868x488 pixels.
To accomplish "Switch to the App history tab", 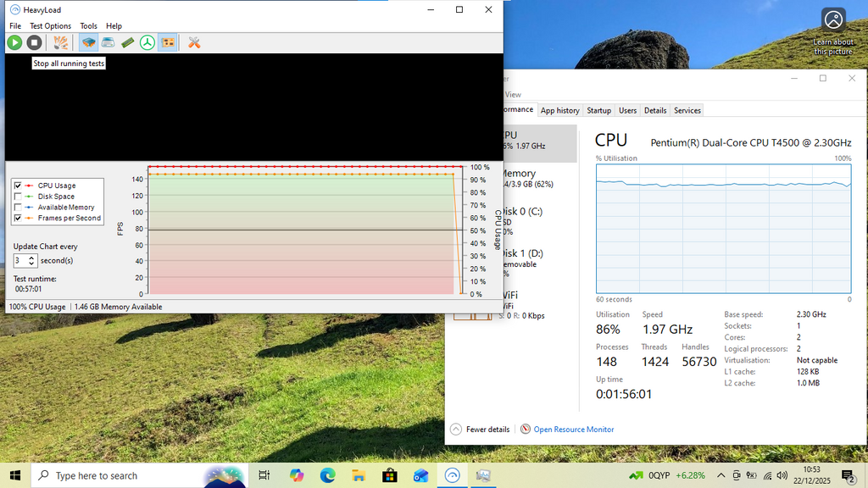I will click(559, 110).
